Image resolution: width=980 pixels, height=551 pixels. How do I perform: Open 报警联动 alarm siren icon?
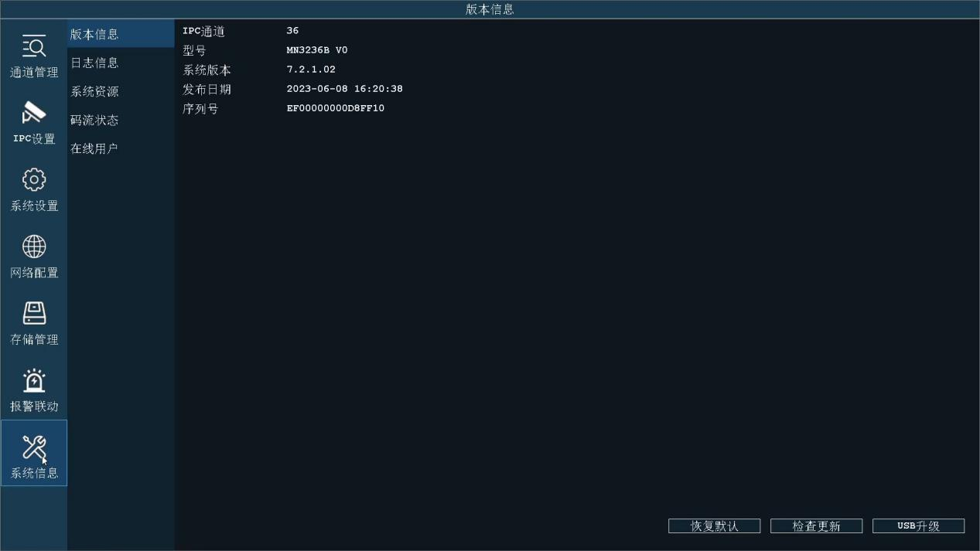34,381
